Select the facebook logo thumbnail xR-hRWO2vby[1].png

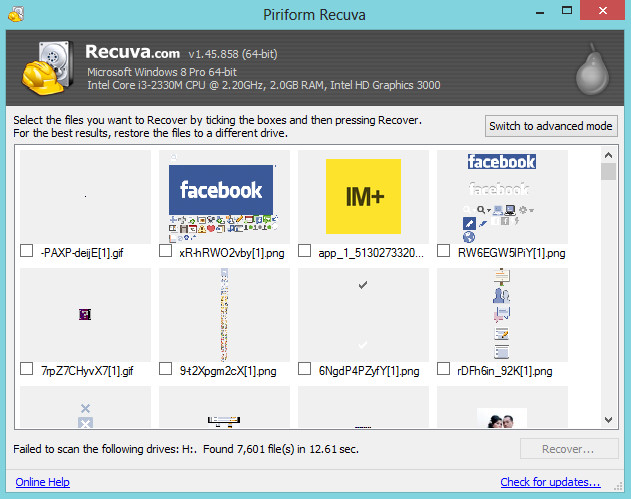224,197
